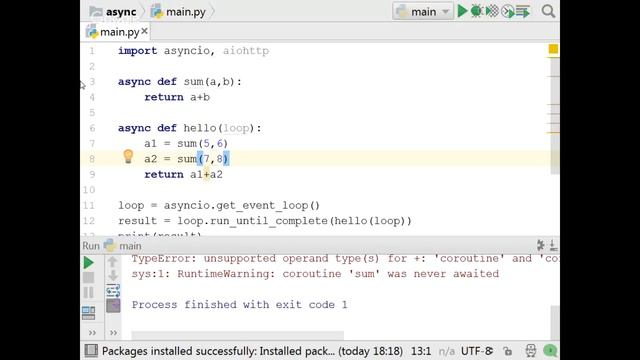This screenshot has width=640, height=360.
Task: Click line number 8 in the gutter
Action: tap(92, 159)
